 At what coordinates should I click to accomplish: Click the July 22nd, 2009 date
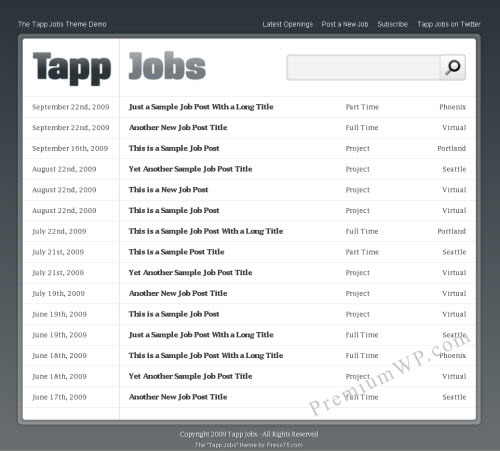click(x=59, y=231)
